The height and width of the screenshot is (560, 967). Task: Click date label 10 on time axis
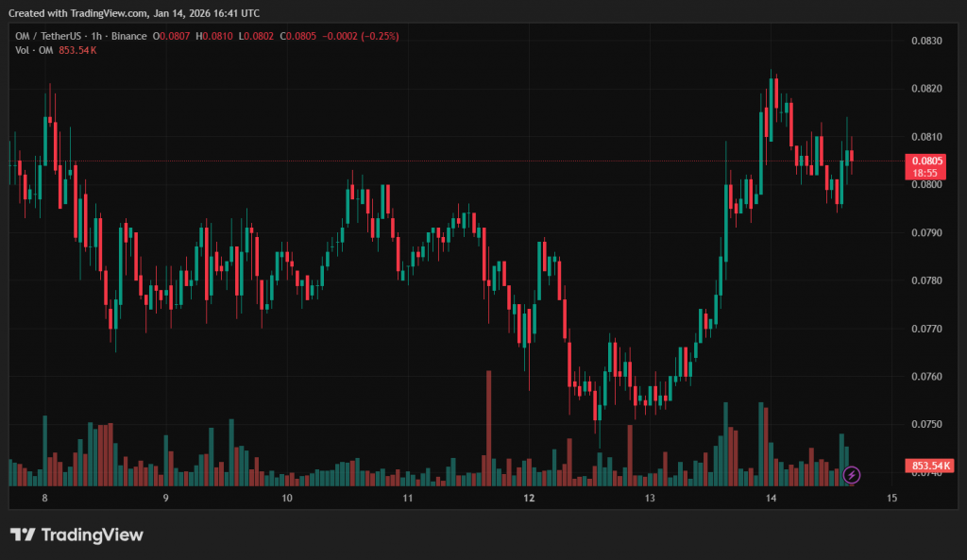tap(287, 498)
